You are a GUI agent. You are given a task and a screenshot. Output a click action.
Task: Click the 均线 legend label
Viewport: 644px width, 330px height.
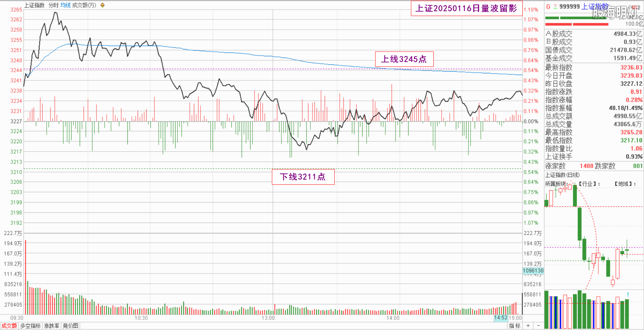click(65, 5)
